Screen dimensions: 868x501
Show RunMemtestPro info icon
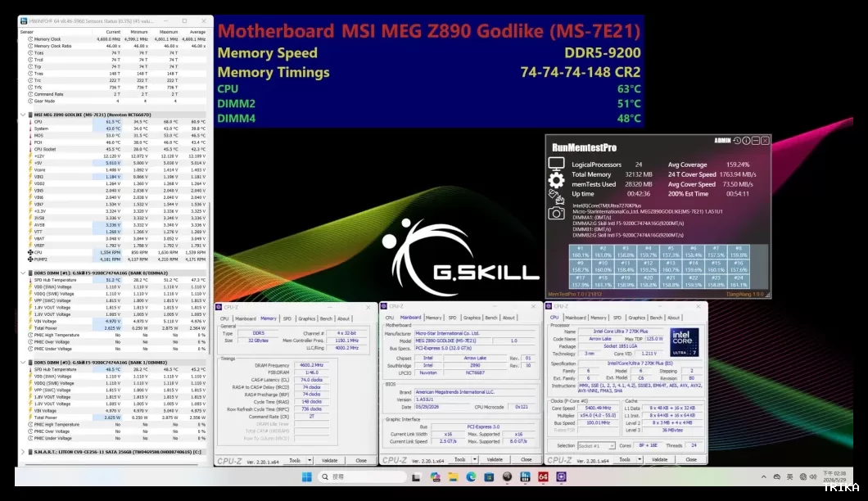tap(746, 141)
